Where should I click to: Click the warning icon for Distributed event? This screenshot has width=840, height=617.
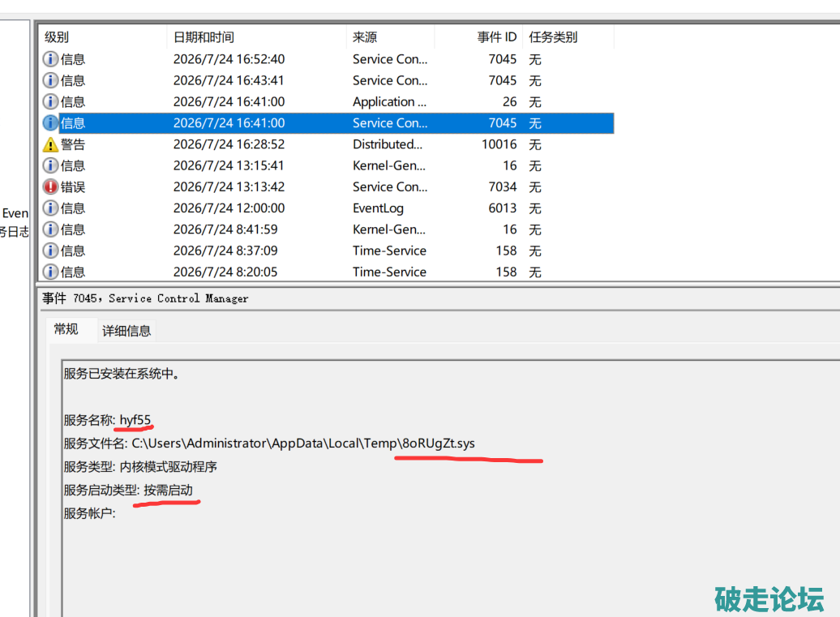point(50,144)
